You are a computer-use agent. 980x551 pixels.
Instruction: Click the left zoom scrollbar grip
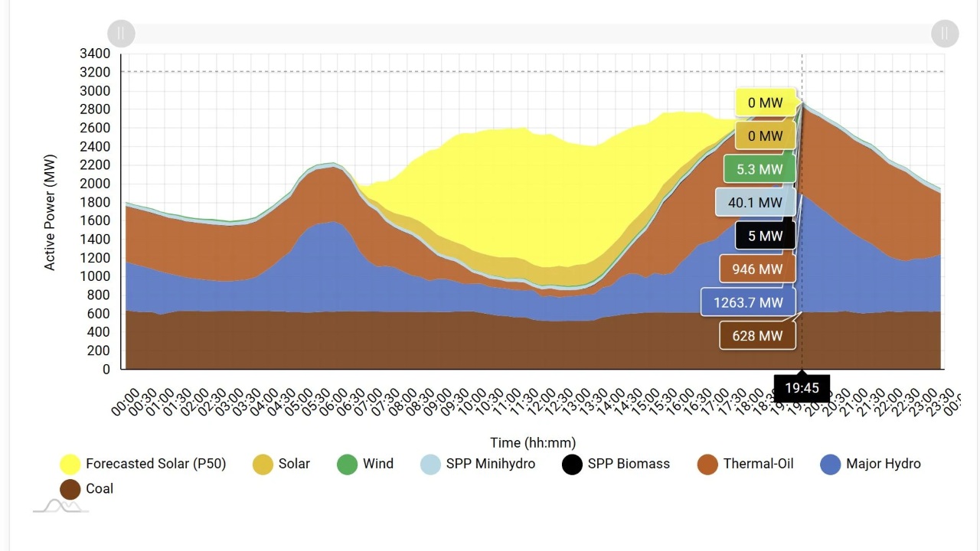tap(121, 34)
